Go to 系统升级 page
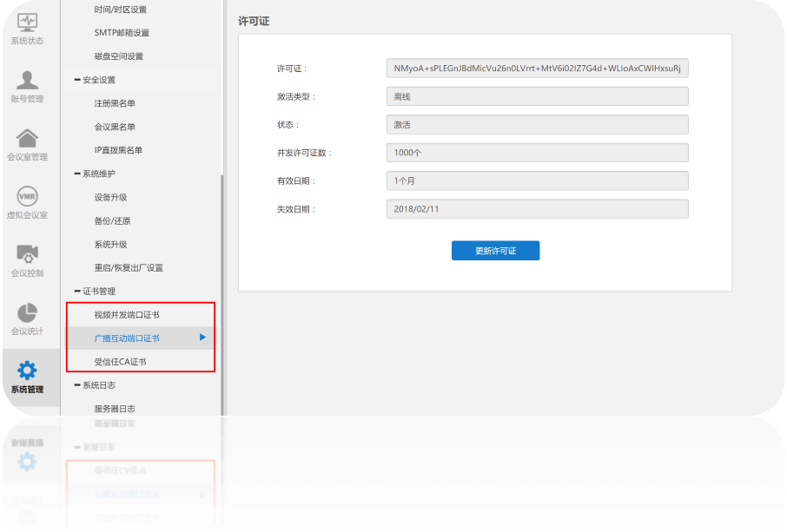Screen dimensions: 787x532 tap(111, 244)
